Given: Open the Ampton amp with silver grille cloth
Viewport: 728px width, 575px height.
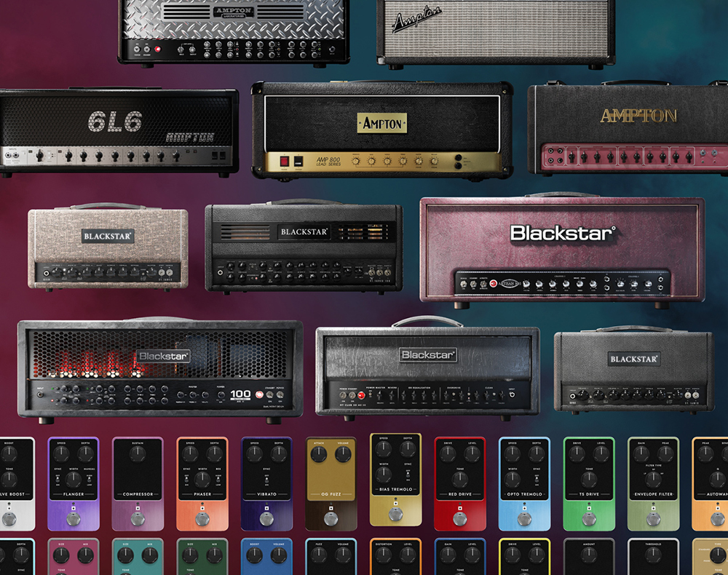Looking at the screenshot, I should coord(496,33).
